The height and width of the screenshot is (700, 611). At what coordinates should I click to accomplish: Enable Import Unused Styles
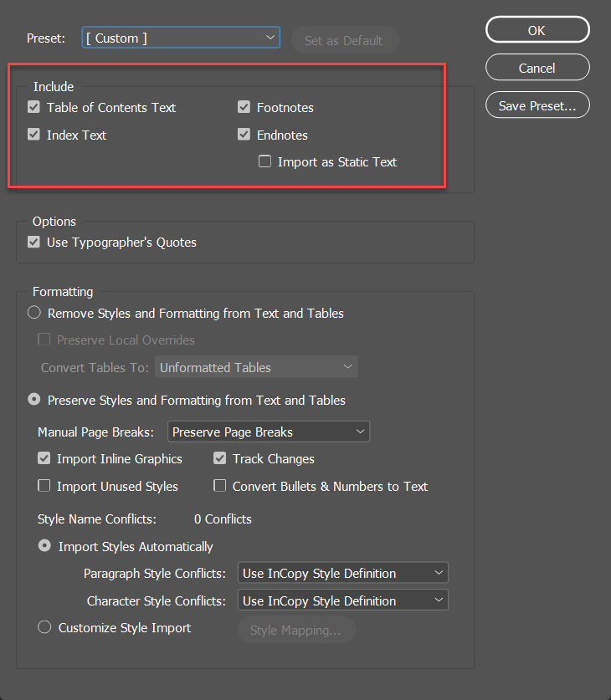(44, 486)
